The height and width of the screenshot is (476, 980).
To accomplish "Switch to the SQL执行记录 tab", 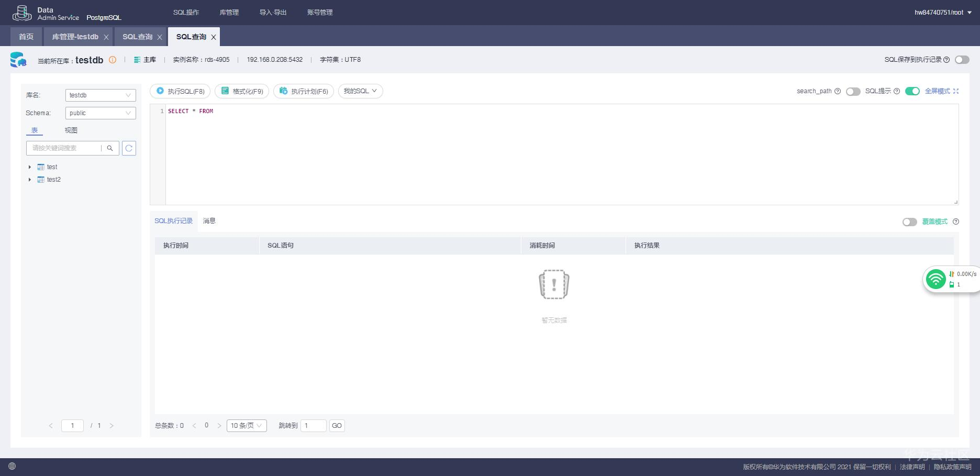I will pos(174,221).
